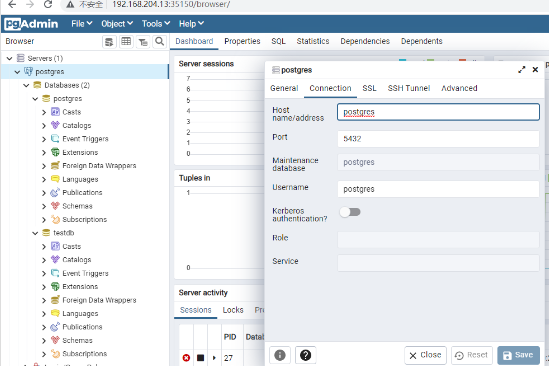
Task: Click the black stop square for PID 27
Action: click(x=200, y=358)
